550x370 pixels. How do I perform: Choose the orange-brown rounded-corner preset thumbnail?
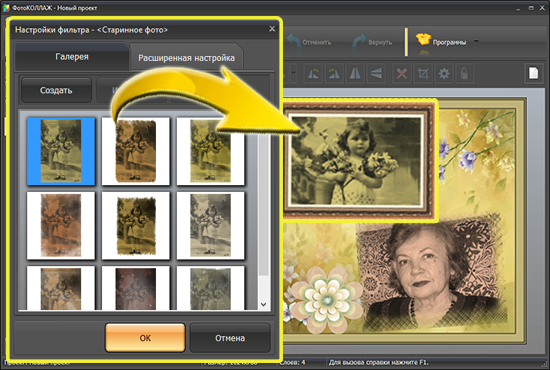(136, 151)
